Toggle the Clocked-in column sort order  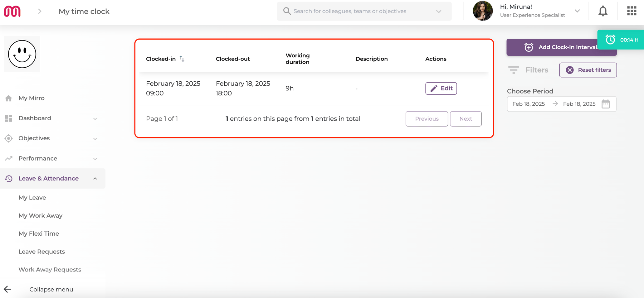pos(181,59)
